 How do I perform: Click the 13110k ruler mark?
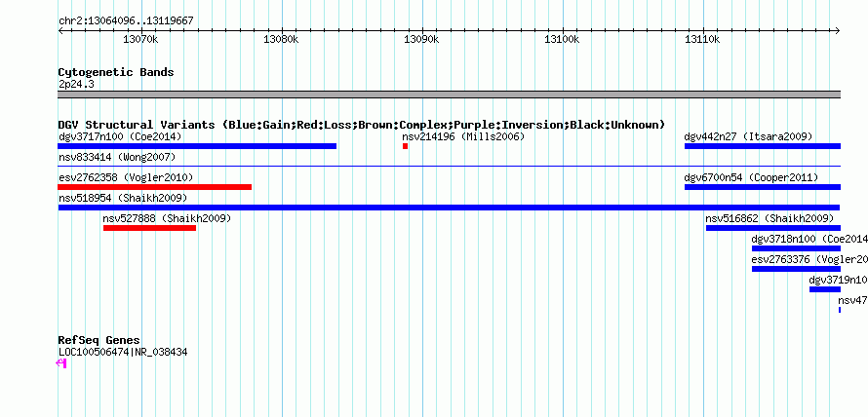pos(703,40)
